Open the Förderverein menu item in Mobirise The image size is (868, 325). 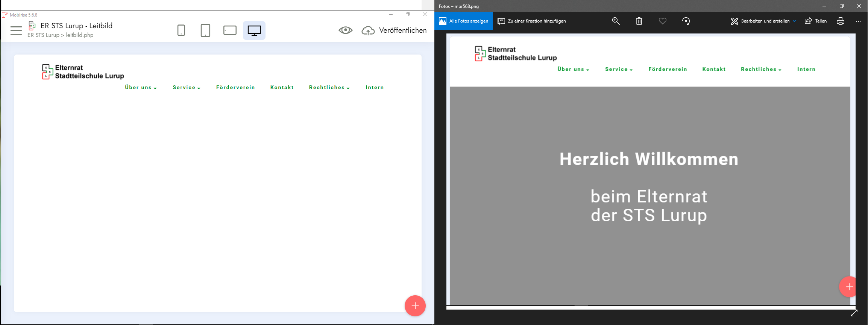point(235,88)
